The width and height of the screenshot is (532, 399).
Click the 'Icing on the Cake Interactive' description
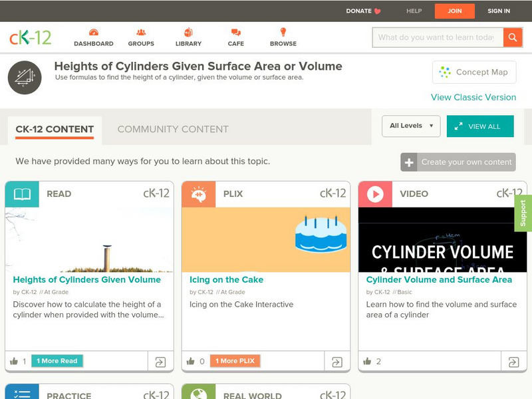[241, 305]
